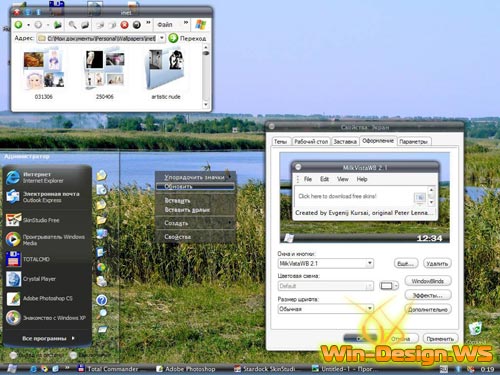
Task: Click the Удалить button in display properties
Action: (x=437, y=263)
